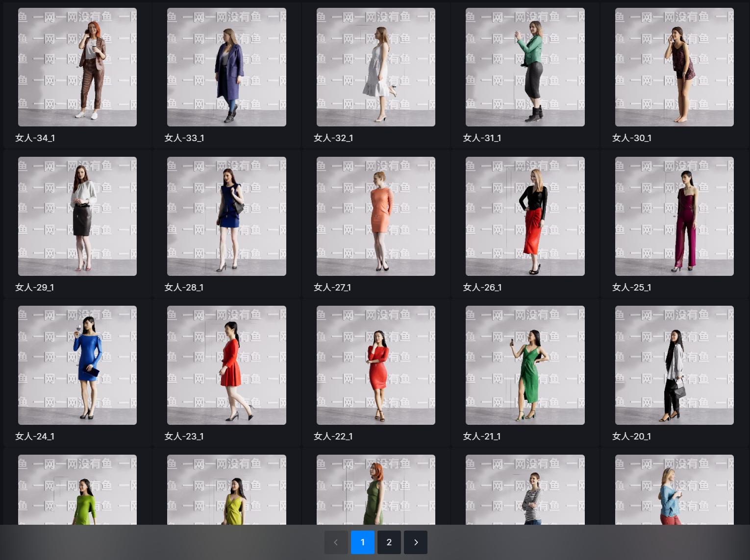The image size is (750, 560).
Task: Click the 女人-23_1 label text
Action: pos(184,436)
